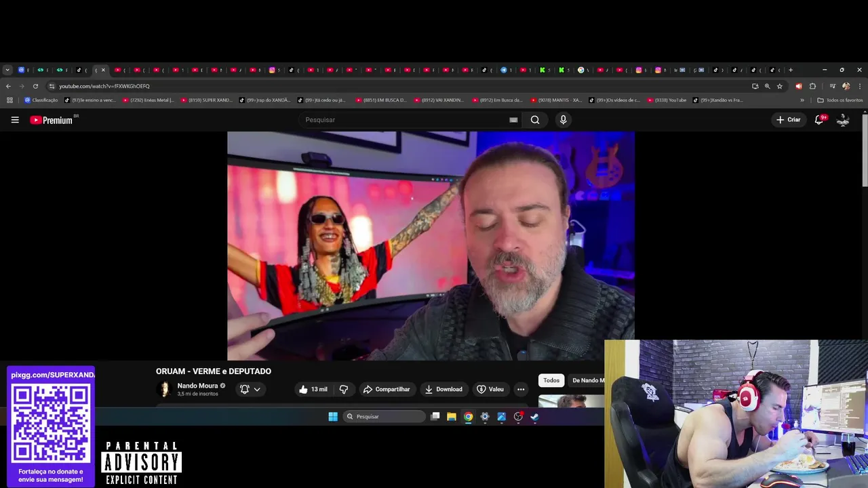Click the Download button
The height and width of the screenshot is (488, 868).
[x=443, y=389]
